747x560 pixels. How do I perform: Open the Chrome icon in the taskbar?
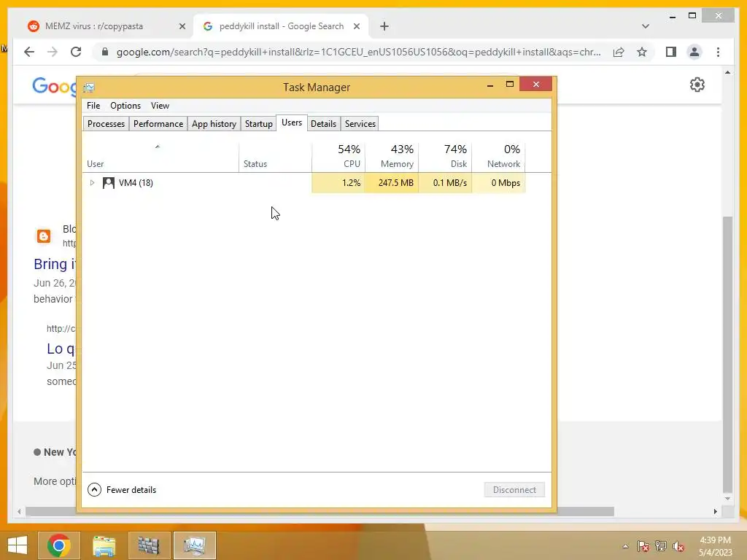click(59, 545)
